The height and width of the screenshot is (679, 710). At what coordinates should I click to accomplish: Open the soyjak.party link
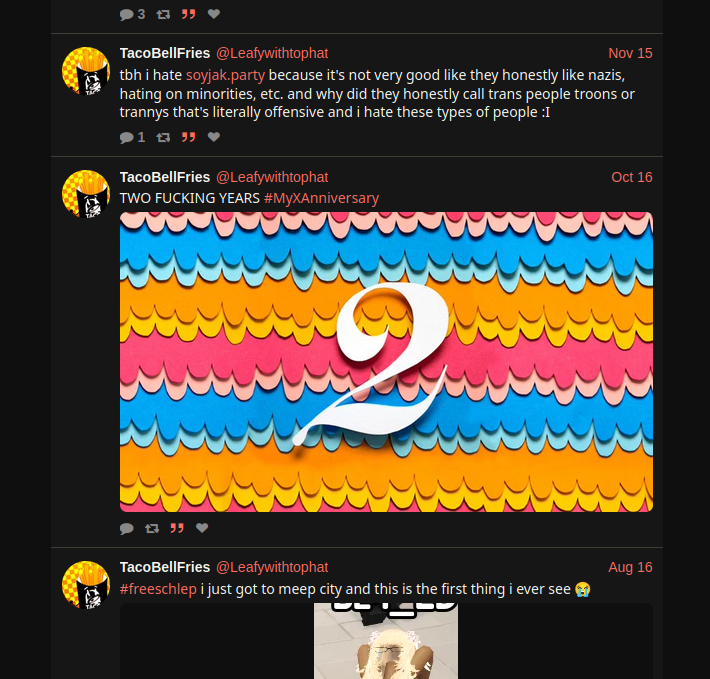tap(225, 75)
